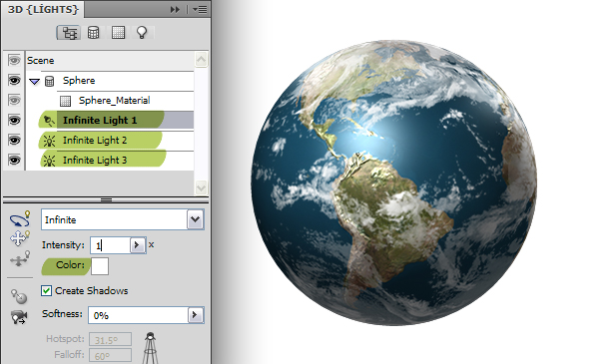This screenshot has width=599, height=364.
Task: Open the 3D panel options menu
Action: coord(200,9)
